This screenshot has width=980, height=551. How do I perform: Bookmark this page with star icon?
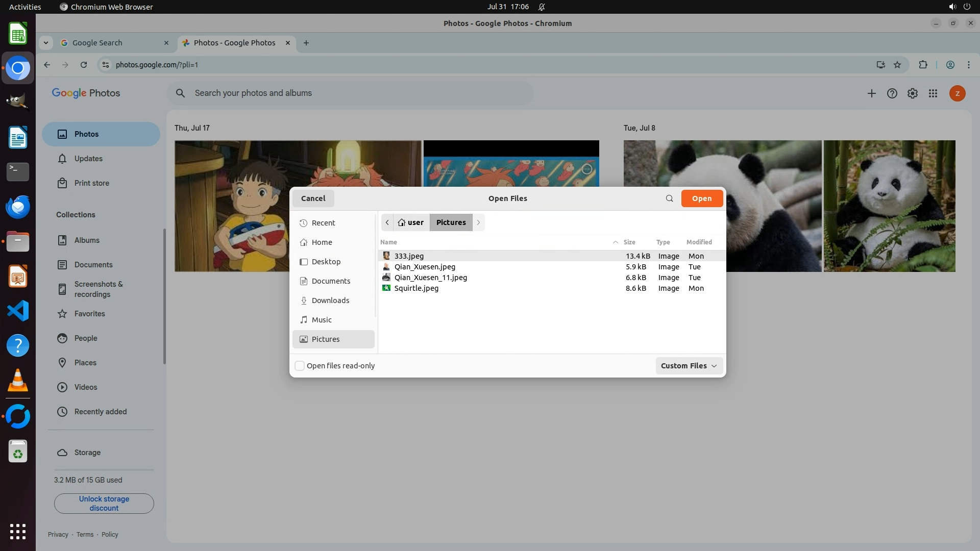tap(897, 65)
